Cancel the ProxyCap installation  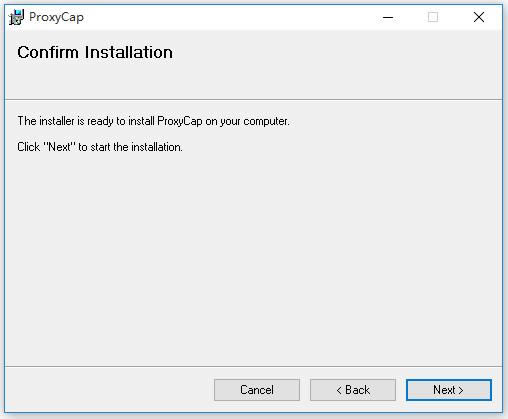[x=257, y=390]
